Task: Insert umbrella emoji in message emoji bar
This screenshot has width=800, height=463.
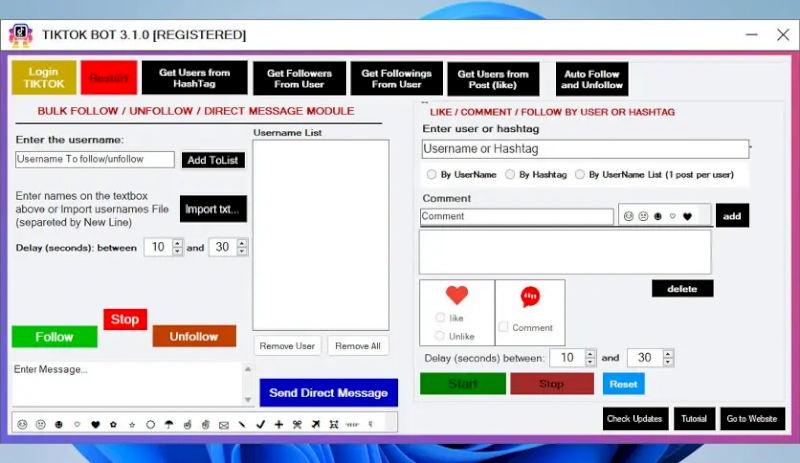Action: [x=169, y=424]
